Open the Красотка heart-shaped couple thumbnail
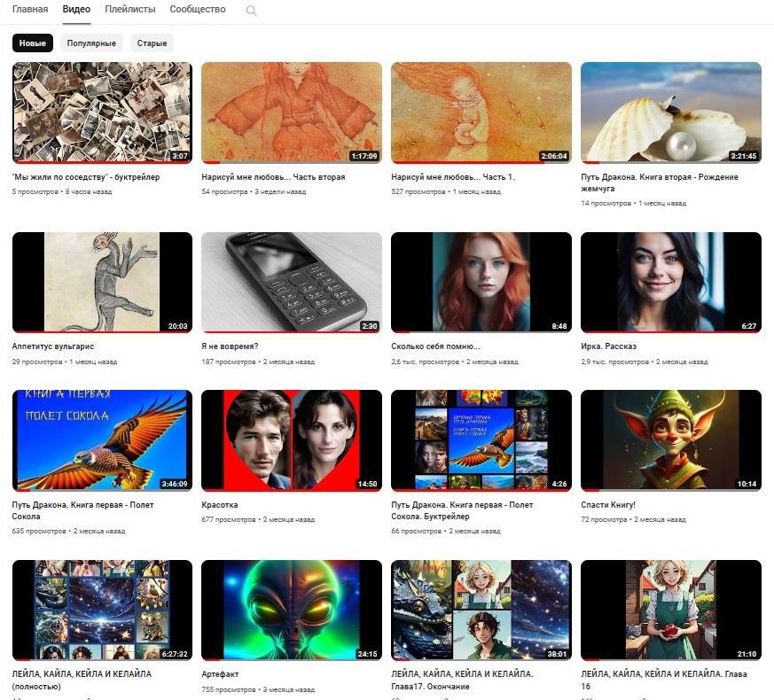774x700 pixels. tap(292, 440)
